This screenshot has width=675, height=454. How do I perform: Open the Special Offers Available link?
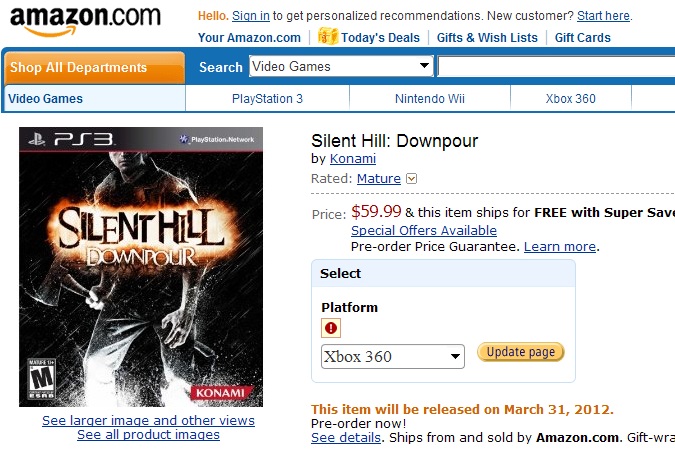423,231
